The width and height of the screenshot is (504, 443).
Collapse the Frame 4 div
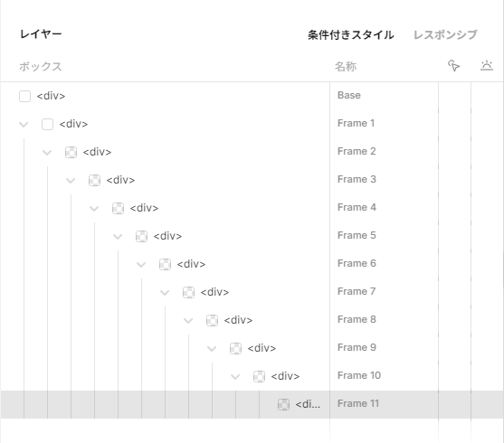tap(94, 209)
